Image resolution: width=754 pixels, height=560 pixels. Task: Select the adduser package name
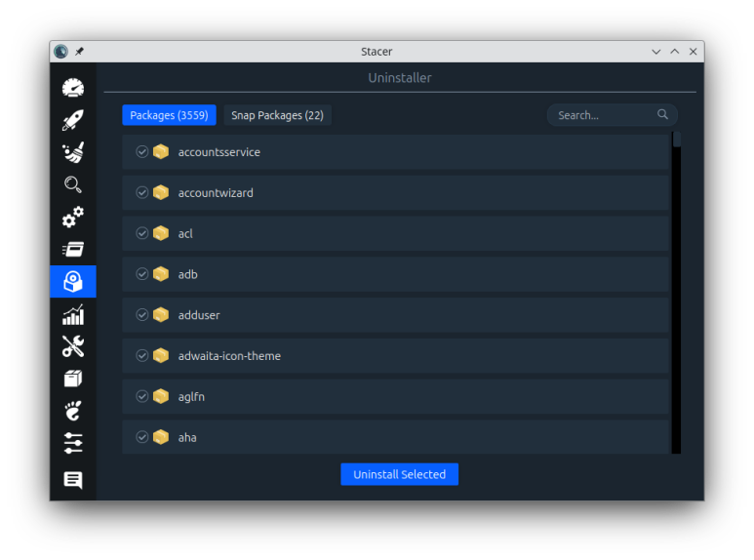coord(199,315)
